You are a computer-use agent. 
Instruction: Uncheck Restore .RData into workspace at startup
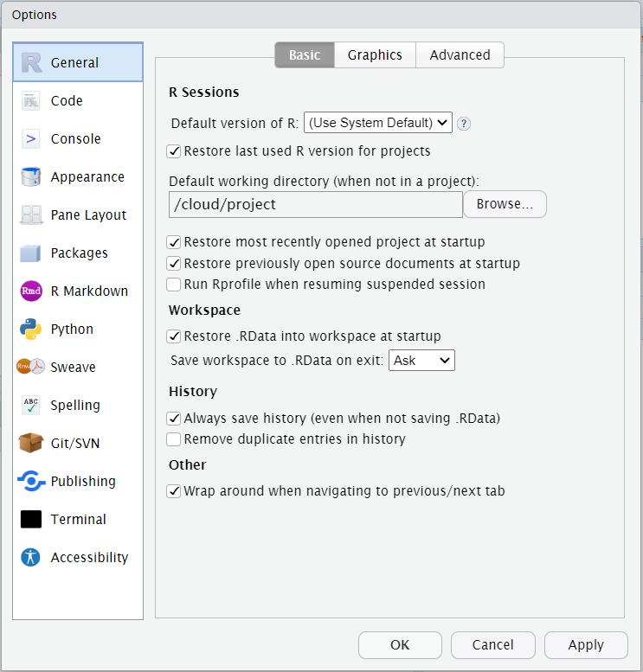click(174, 336)
